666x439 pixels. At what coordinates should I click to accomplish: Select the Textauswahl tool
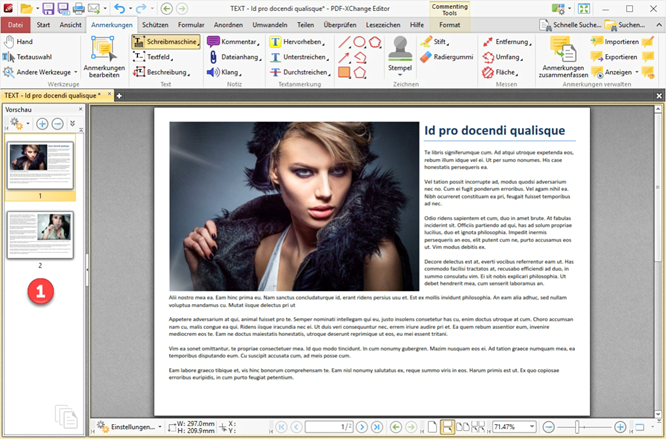(x=28, y=57)
